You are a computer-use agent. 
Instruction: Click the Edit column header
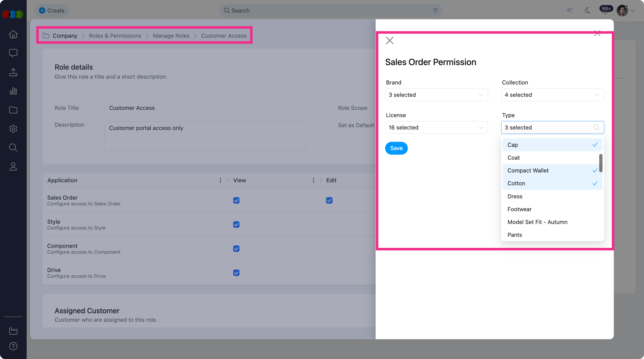point(331,180)
